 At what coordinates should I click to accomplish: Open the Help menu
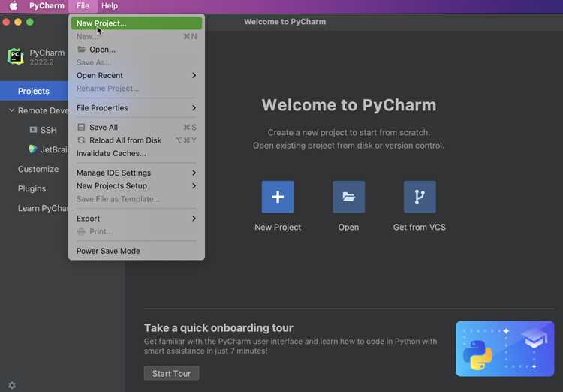(110, 6)
